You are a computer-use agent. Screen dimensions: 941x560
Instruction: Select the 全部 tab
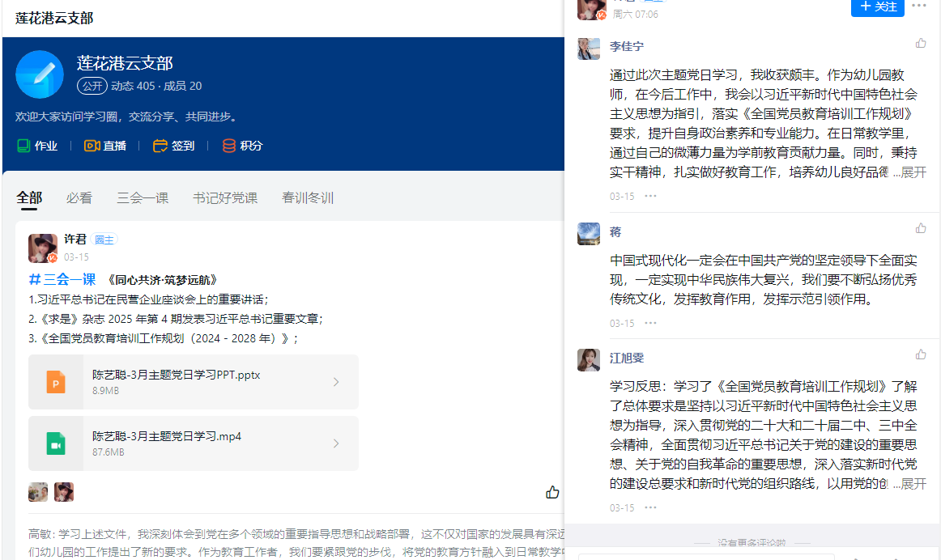point(29,197)
